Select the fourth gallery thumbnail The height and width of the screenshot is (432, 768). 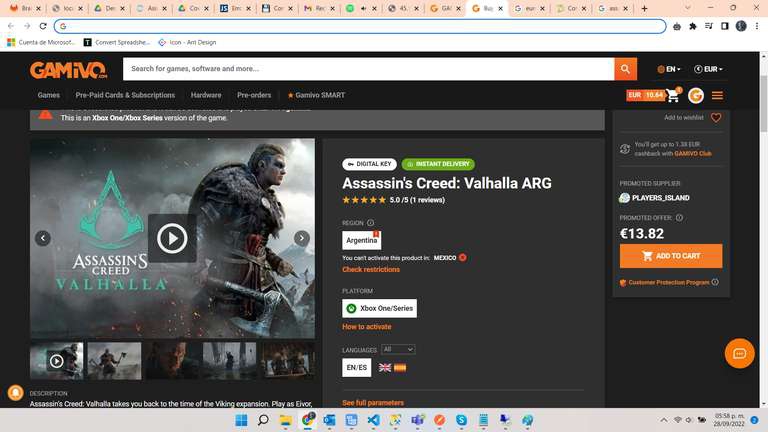tap(230, 361)
